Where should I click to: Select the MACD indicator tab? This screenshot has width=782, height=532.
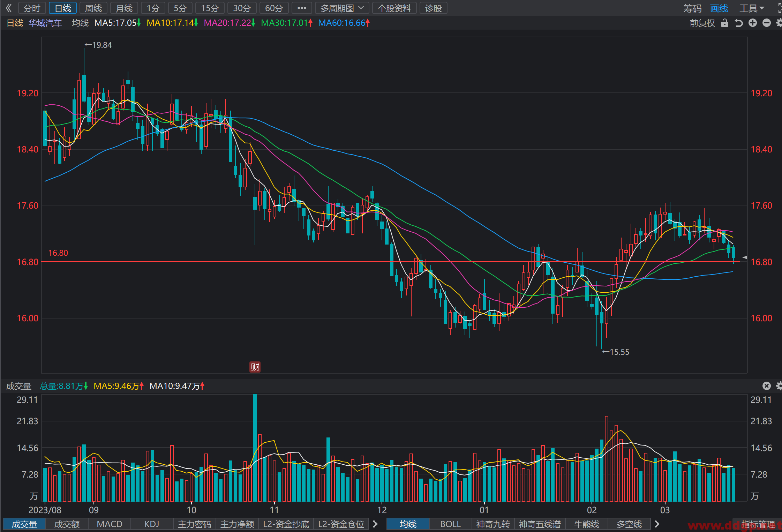click(x=110, y=524)
